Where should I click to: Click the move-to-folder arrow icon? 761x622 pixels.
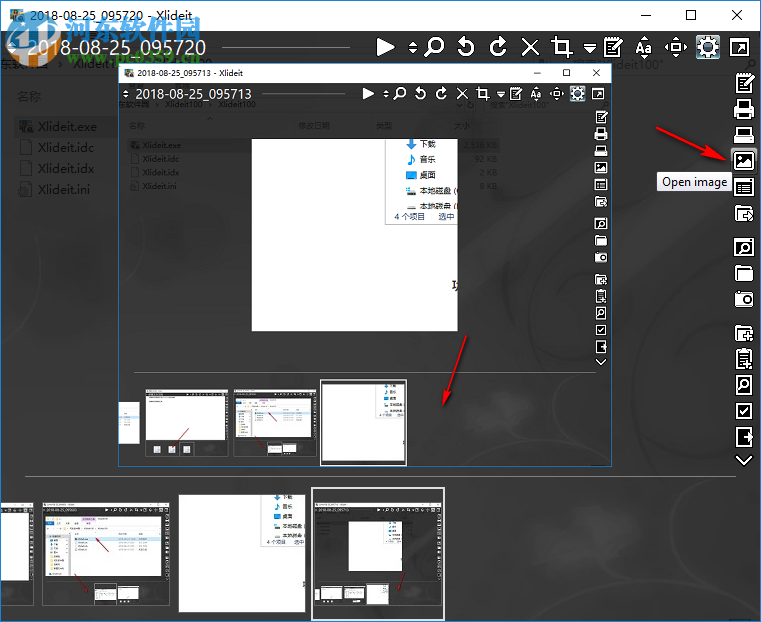(x=744, y=213)
